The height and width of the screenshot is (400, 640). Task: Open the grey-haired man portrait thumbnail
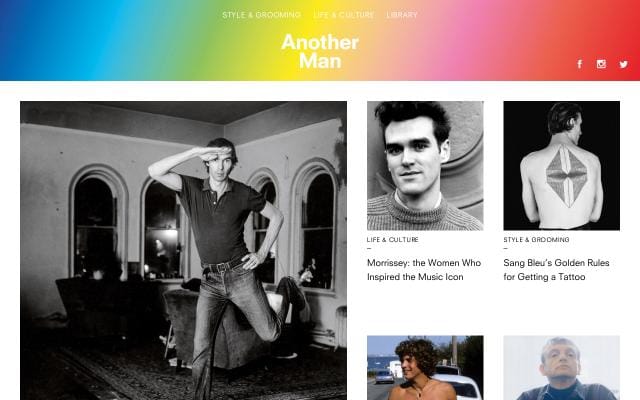click(561, 368)
